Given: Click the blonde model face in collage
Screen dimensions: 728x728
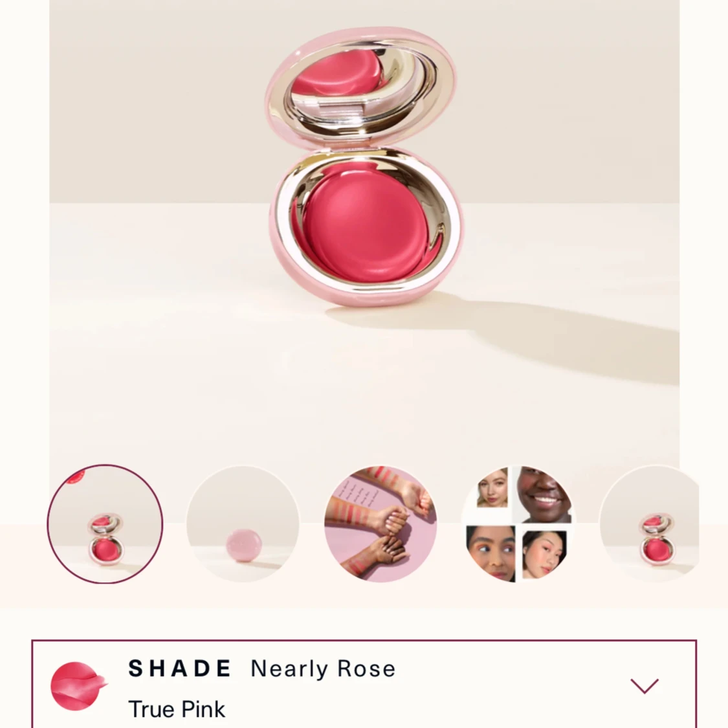Looking at the screenshot, I should [x=492, y=489].
